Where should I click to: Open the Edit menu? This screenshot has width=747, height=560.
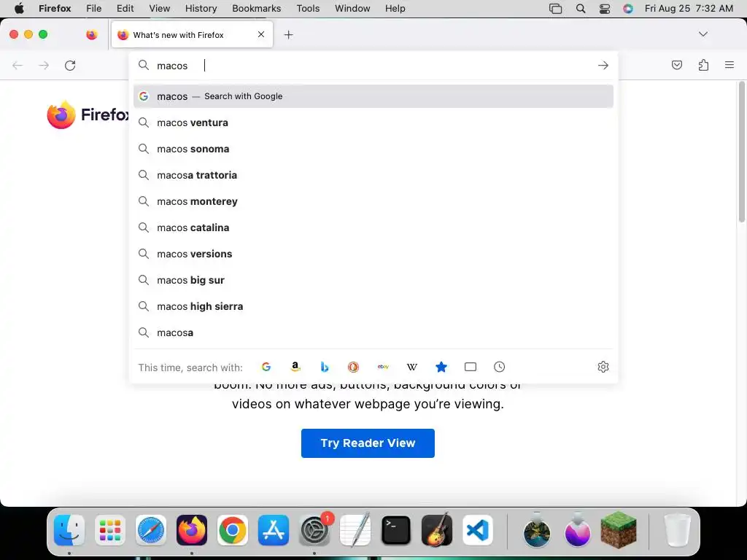click(x=125, y=9)
